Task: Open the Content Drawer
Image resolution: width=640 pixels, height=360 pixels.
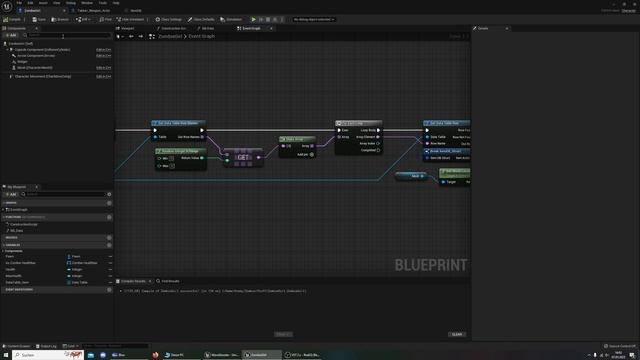Action: click(x=16, y=346)
